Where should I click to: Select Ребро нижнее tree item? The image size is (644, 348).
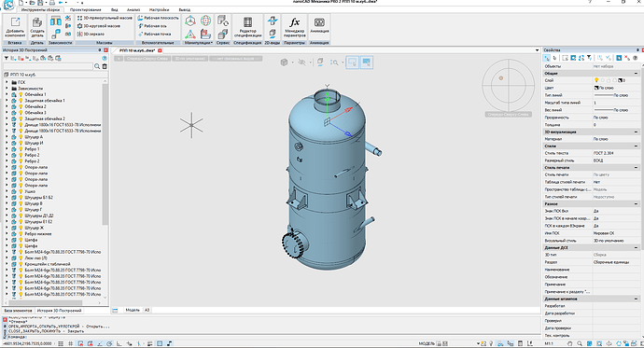coord(38,234)
